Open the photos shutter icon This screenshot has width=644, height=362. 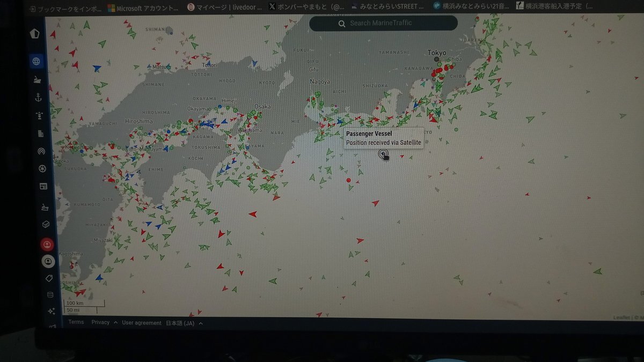click(x=43, y=168)
